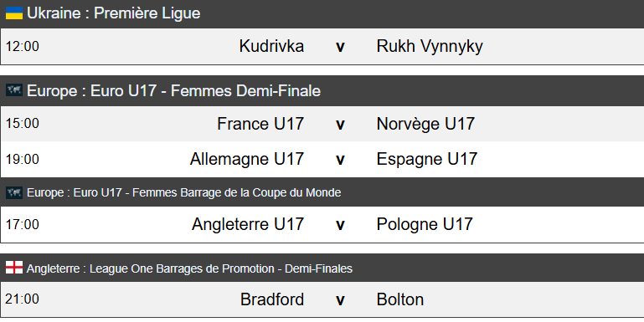Image resolution: width=644 pixels, height=322 pixels.
Task: Select the Espagne U17 team
Action: pos(427,159)
